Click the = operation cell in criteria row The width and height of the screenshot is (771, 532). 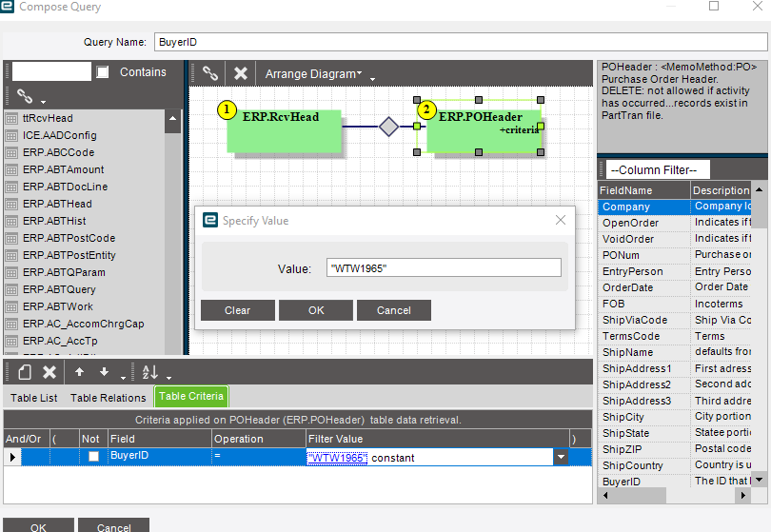click(259, 456)
